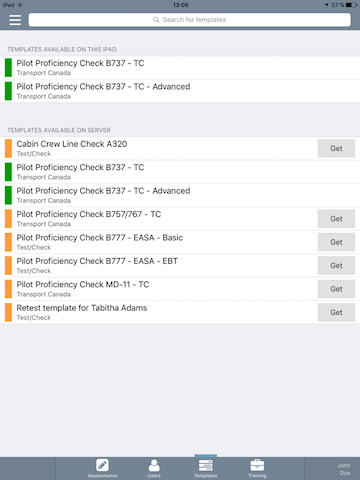Open the Users person icon
The width and height of the screenshot is (360, 480).
[x=154, y=465]
